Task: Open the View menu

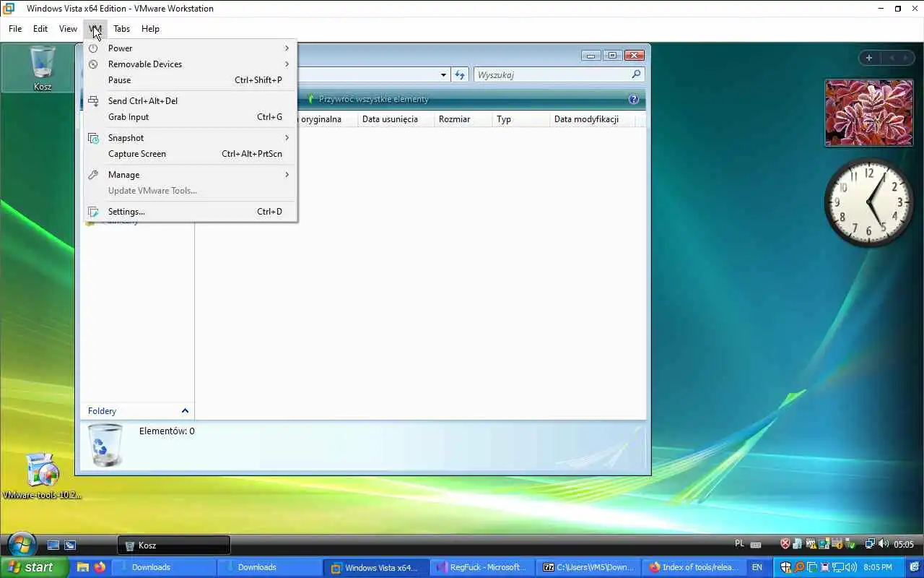Action: point(68,29)
